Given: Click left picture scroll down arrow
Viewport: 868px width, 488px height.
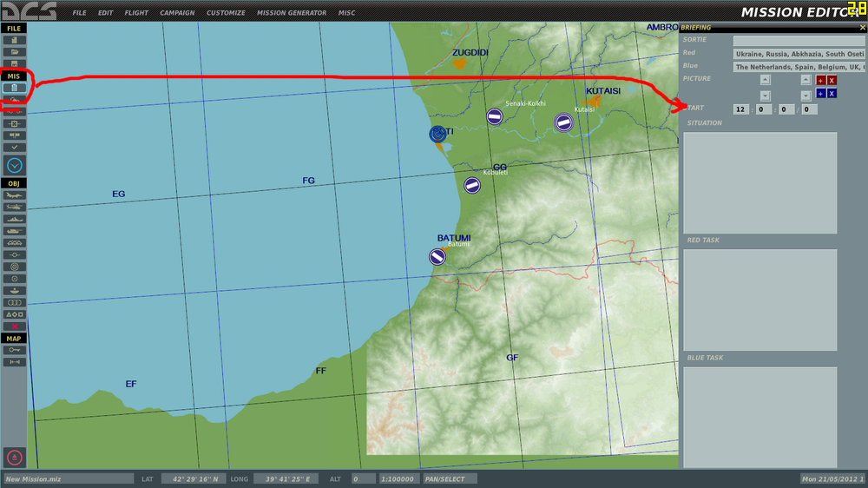Looking at the screenshot, I should (765, 96).
